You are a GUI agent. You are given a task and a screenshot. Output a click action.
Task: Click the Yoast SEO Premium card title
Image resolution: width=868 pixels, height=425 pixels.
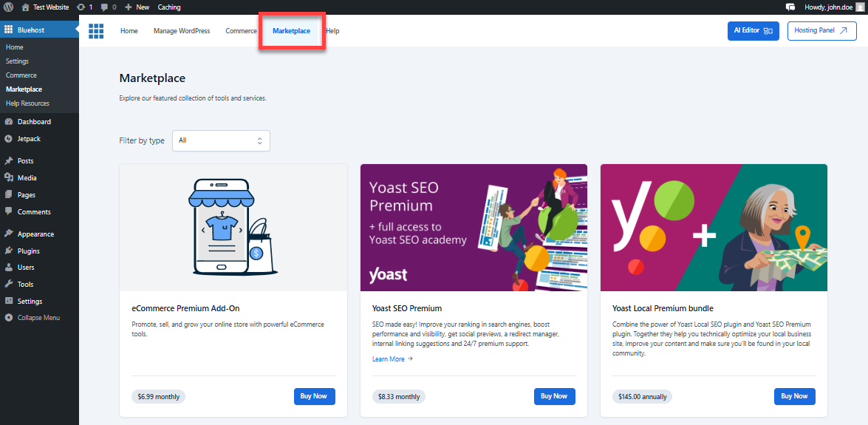click(407, 308)
